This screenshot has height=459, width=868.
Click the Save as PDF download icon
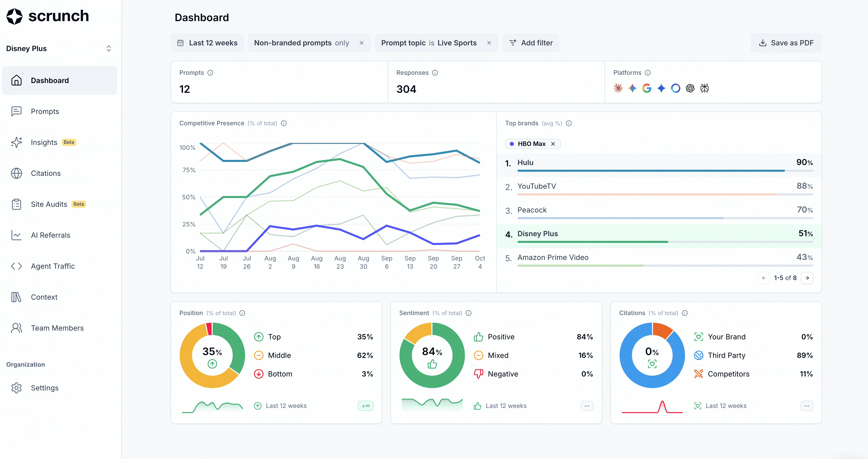(763, 43)
